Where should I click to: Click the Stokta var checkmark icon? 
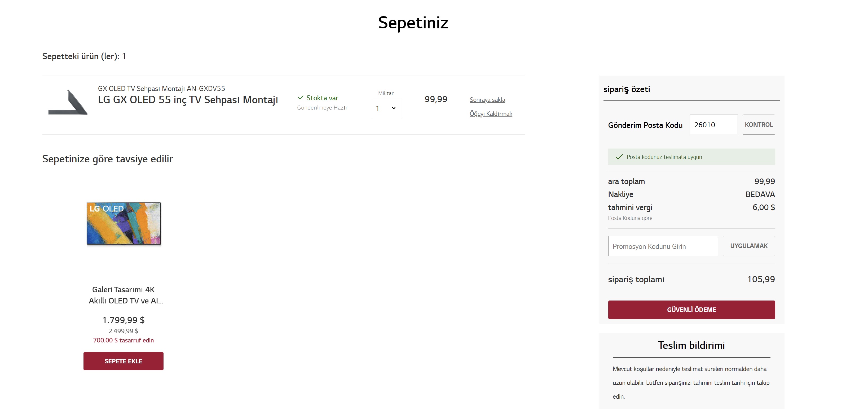click(301, 98)
